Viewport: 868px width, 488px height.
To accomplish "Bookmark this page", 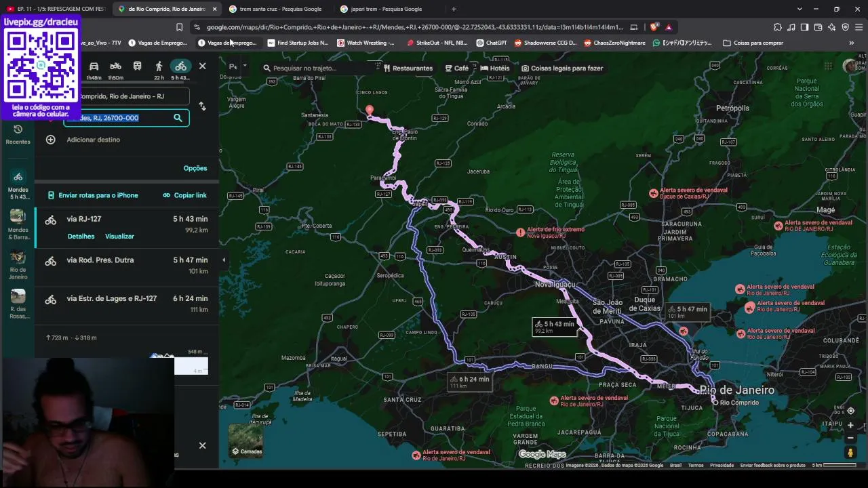I will pos(179,27).
